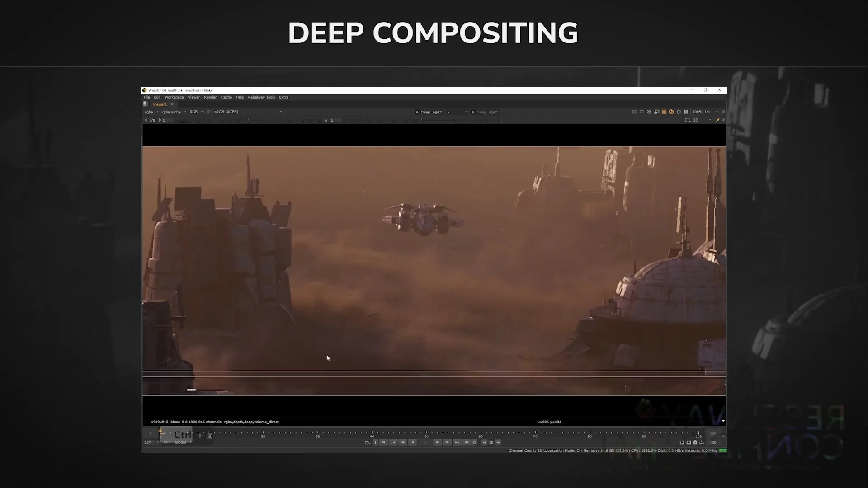Open the Render menu
The height and width of the screenshot is (488, 868).
click(x=210, y=97)
